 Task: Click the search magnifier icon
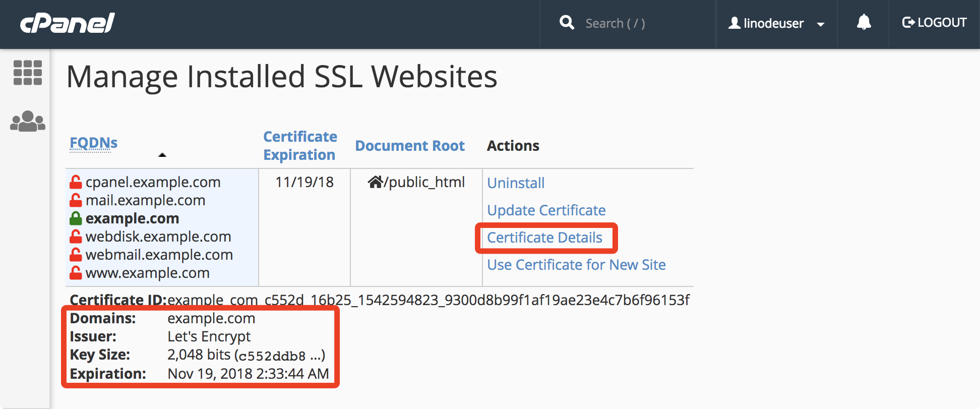[x=567, y=23]
